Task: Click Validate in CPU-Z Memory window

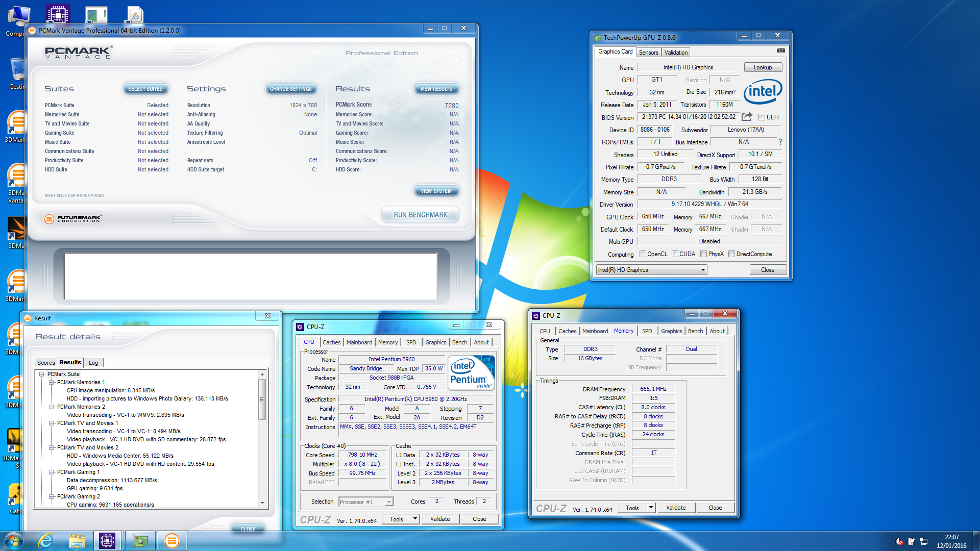Action: pyautogui.click(x=676, y=508)
